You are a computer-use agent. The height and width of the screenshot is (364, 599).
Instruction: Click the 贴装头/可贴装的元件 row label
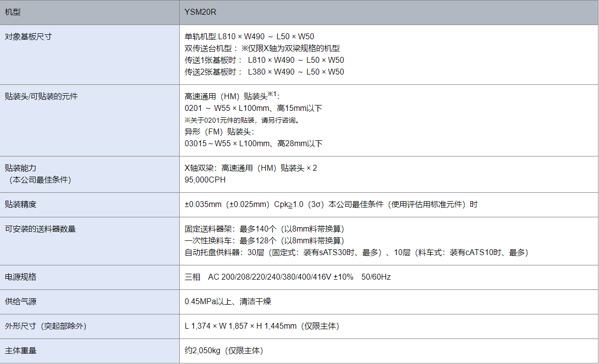(x=41, y=97)
